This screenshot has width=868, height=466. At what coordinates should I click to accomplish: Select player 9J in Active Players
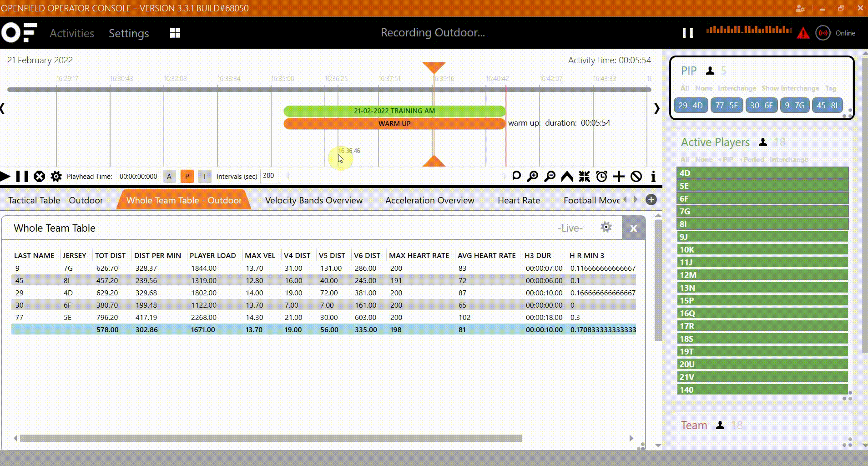[x=762, y=237]
